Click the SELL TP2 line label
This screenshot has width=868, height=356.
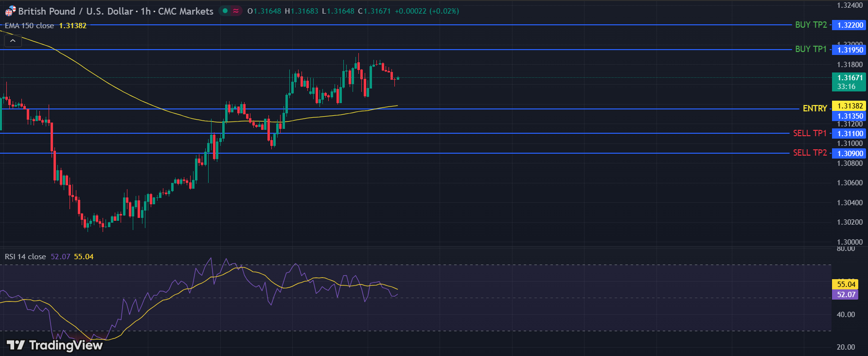tap(810, 153)
